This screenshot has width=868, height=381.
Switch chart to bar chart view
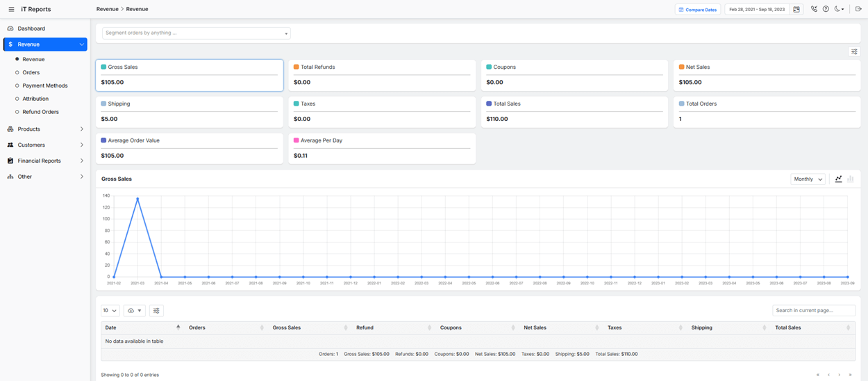[x=851, y=179]
